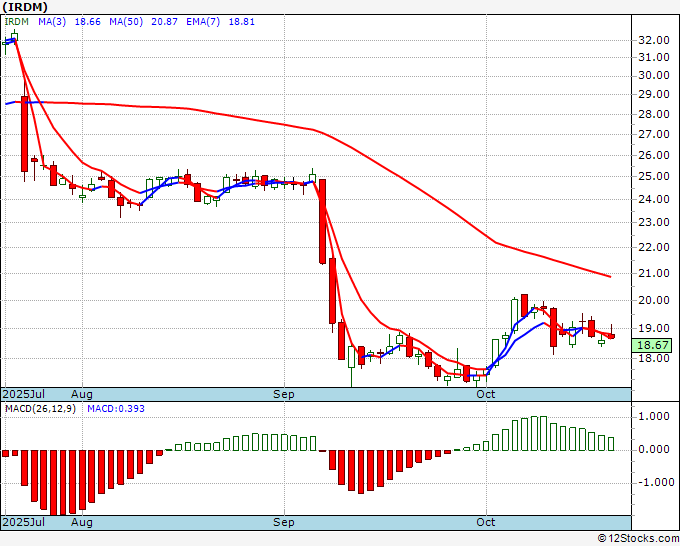The height and width of the screenshot is (546, 680).
Task: Click the 23.00 price axis label
Action: coord(654,222)
